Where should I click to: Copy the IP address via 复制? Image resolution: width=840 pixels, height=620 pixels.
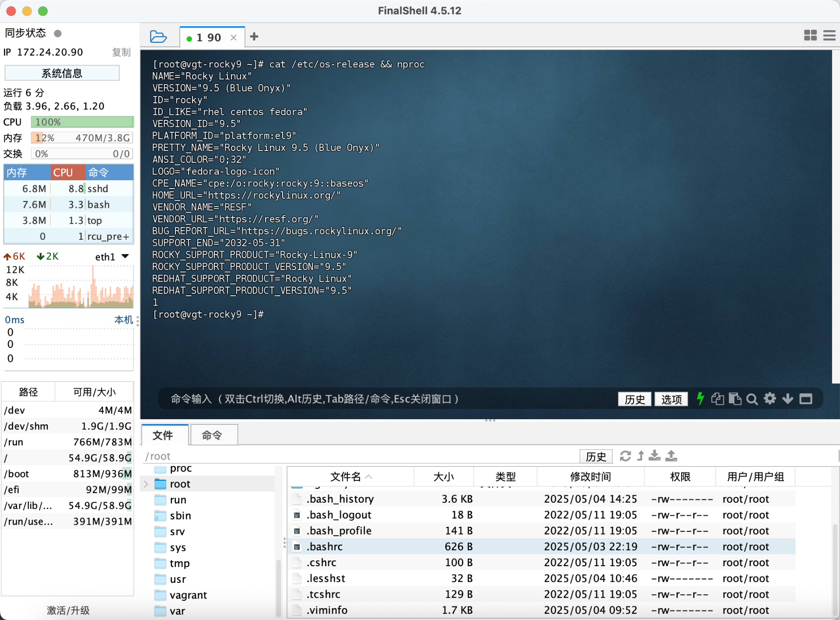coord(121,52)
